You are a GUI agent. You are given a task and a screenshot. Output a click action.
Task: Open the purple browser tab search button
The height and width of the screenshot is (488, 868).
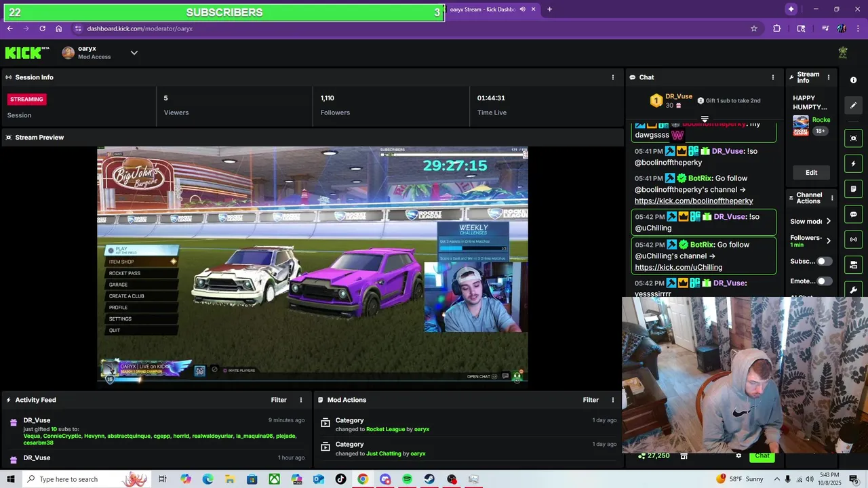tap(791, 9)
